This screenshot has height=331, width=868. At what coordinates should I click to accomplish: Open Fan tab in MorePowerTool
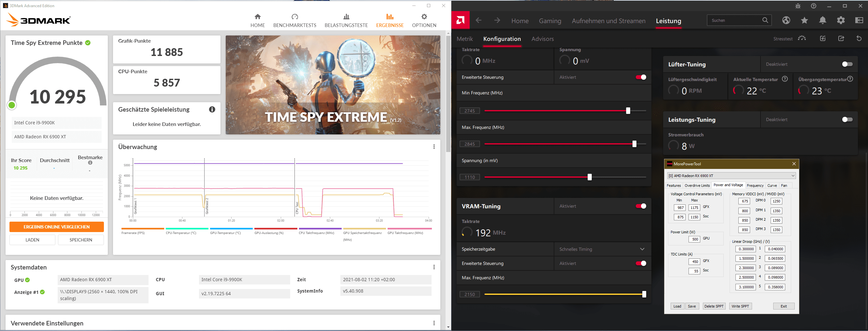[x=784, y=186]
